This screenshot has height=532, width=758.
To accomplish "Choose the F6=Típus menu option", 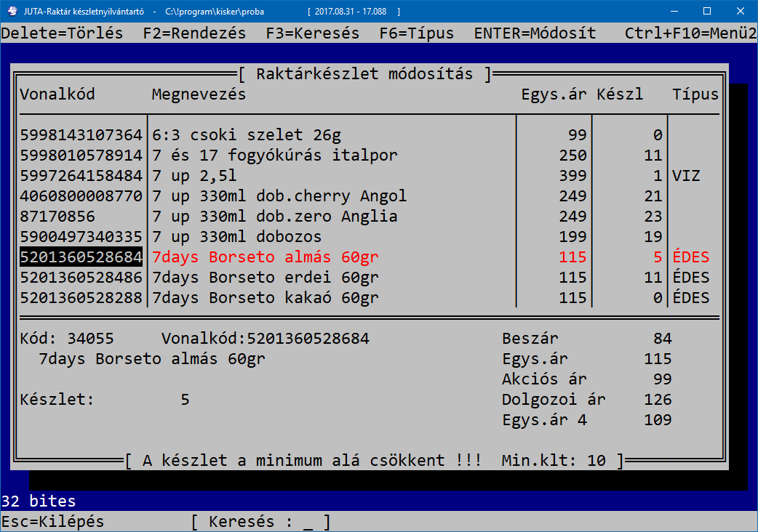I will 417,33.
